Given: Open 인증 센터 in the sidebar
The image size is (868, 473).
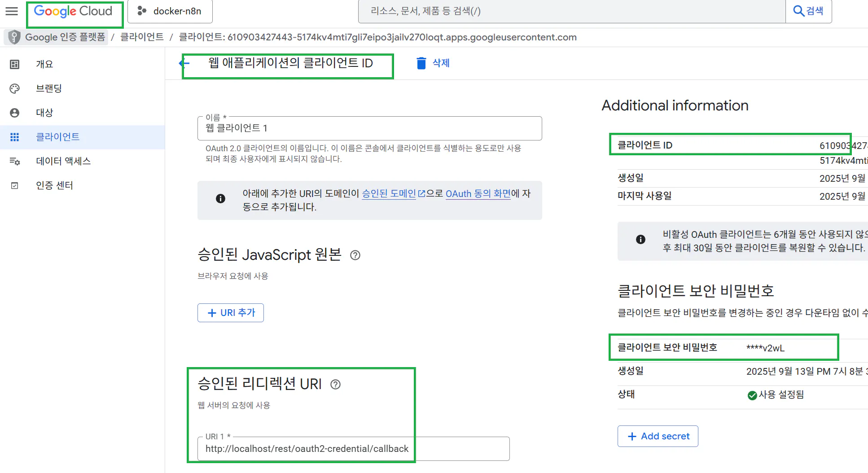Looking at the screenshot, I should [x=54, y=185].
